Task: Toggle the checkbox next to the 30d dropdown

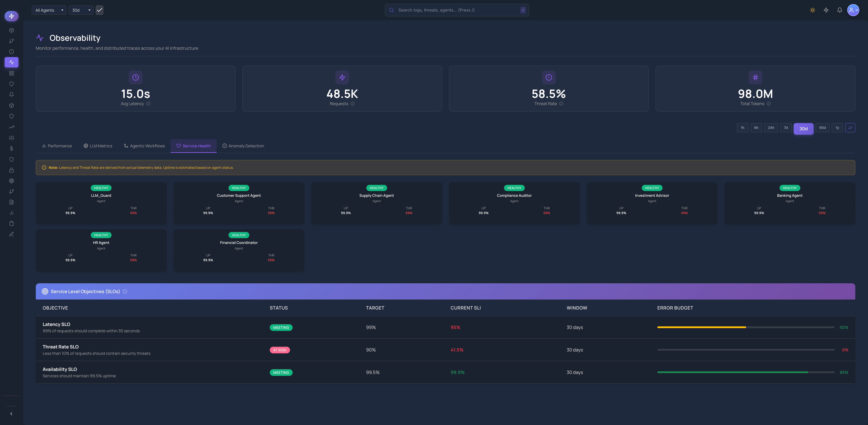Action: 99,10
